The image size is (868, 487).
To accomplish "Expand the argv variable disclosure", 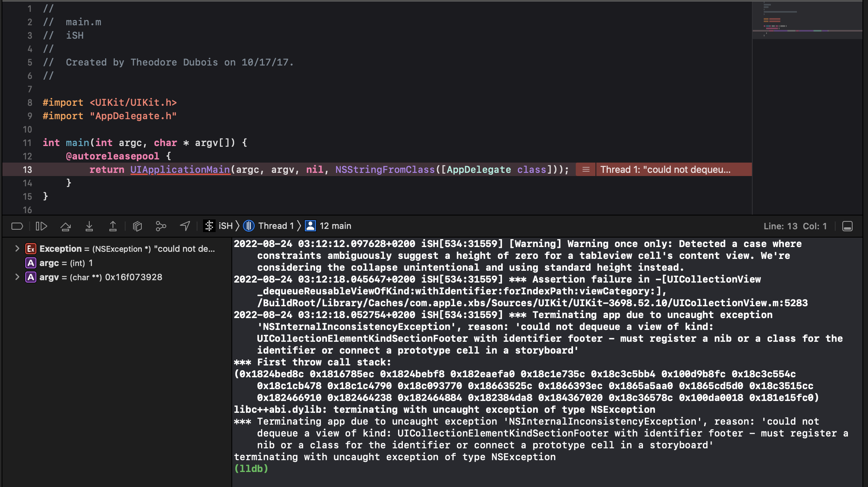I will 17,277.
